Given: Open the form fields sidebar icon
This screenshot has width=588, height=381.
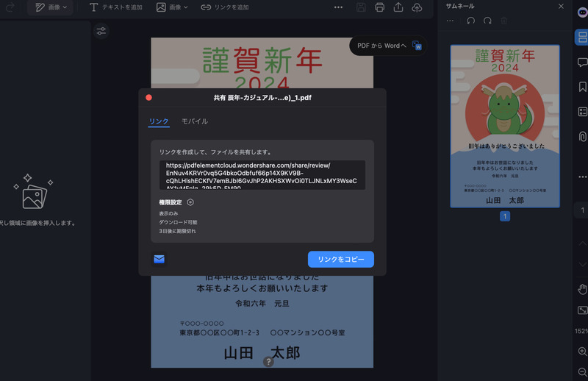Looking at the screenshot, I should click(x=582, y=112).
